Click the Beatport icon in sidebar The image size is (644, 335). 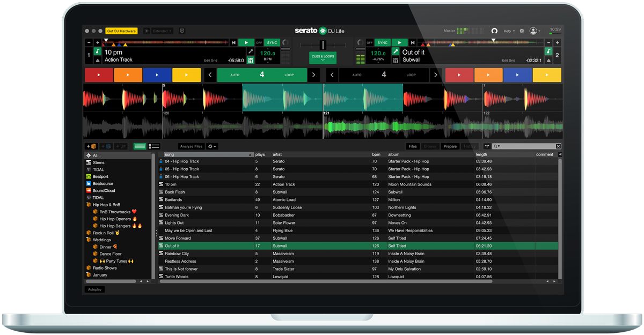point(89,176)
